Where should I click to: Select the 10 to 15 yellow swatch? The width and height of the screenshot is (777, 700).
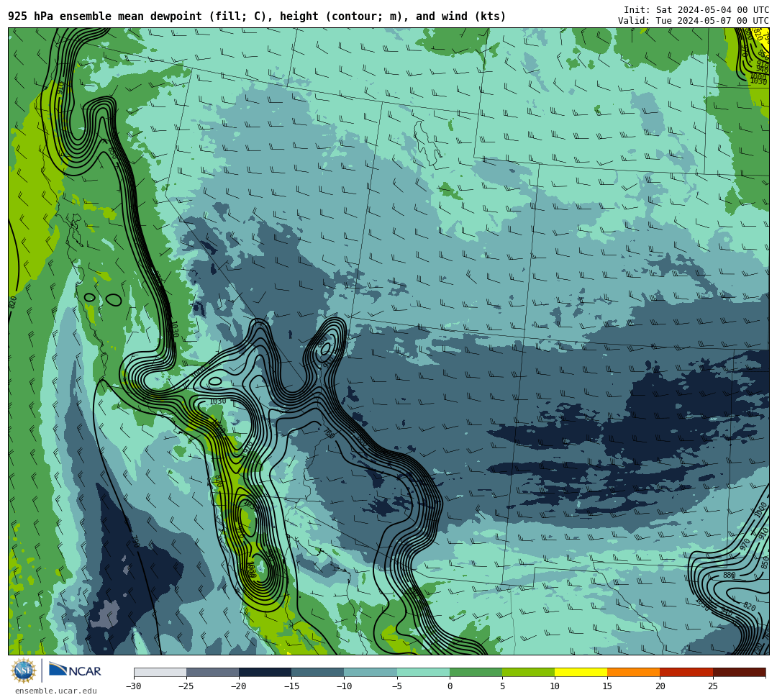[581, 672]
